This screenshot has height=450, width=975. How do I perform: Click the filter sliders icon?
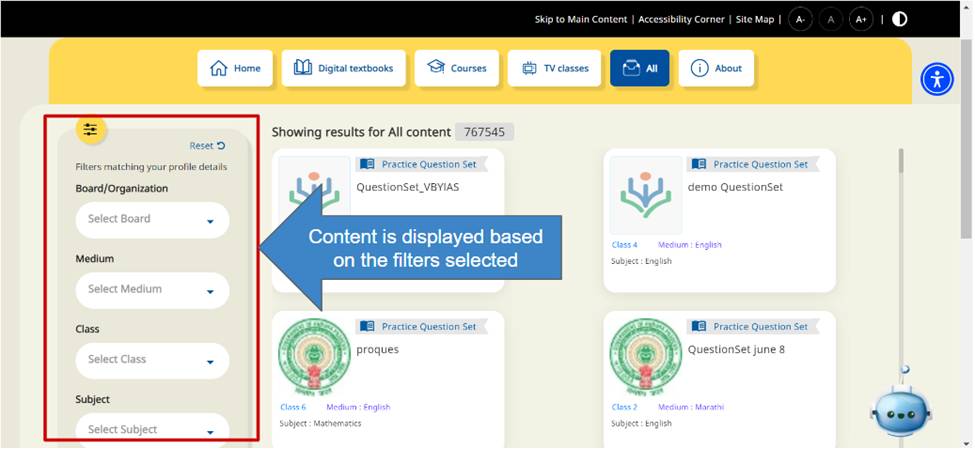tap(91, 130)
